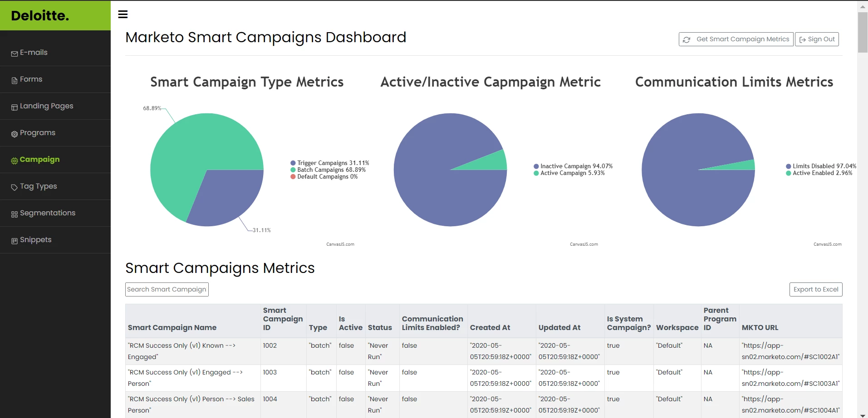The width and height of the screenshot is (868, 418).
Task: Click the green Active Enabled pie slice
Action: click(740, 165)
